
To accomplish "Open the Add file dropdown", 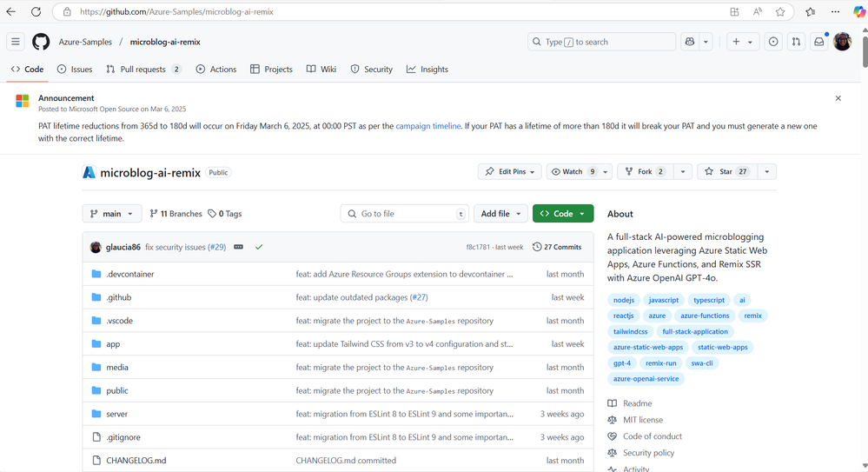I will point(500,213).
